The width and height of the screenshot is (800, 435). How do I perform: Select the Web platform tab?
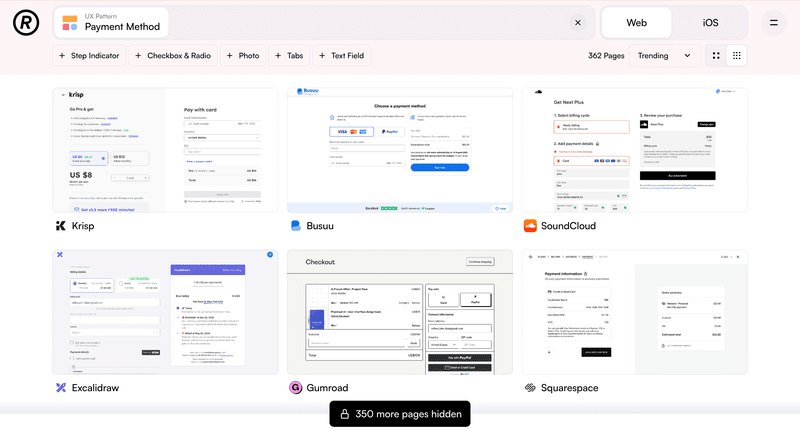[636, 22]
